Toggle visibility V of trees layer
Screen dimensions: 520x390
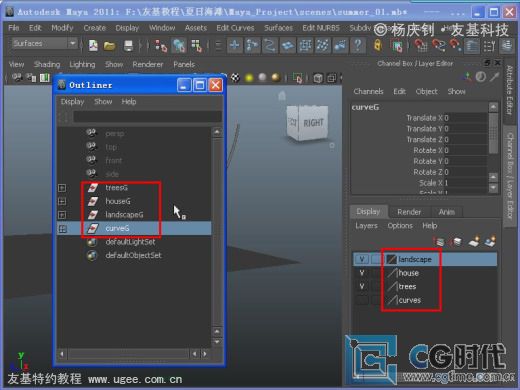click(x=362, y=286)
